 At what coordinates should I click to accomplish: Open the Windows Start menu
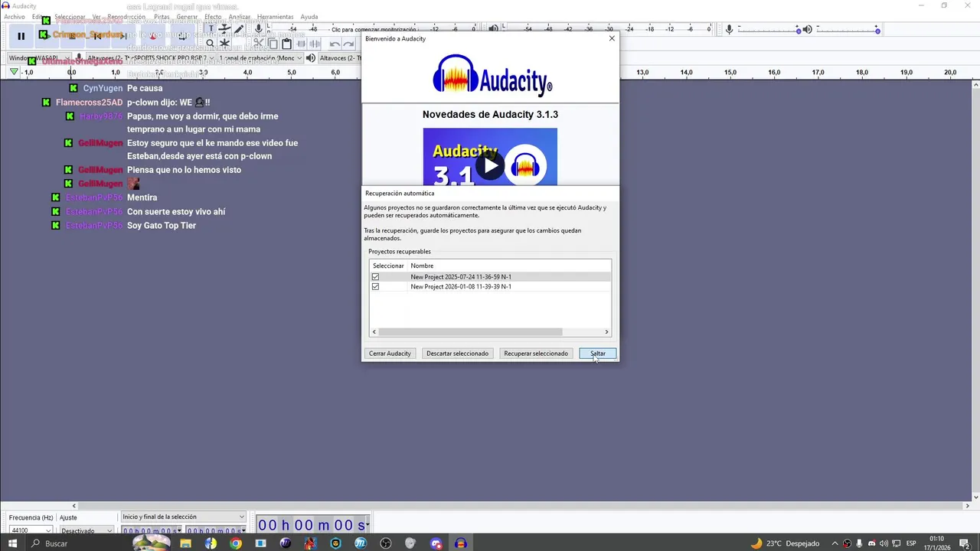click(x=12, y=543)
